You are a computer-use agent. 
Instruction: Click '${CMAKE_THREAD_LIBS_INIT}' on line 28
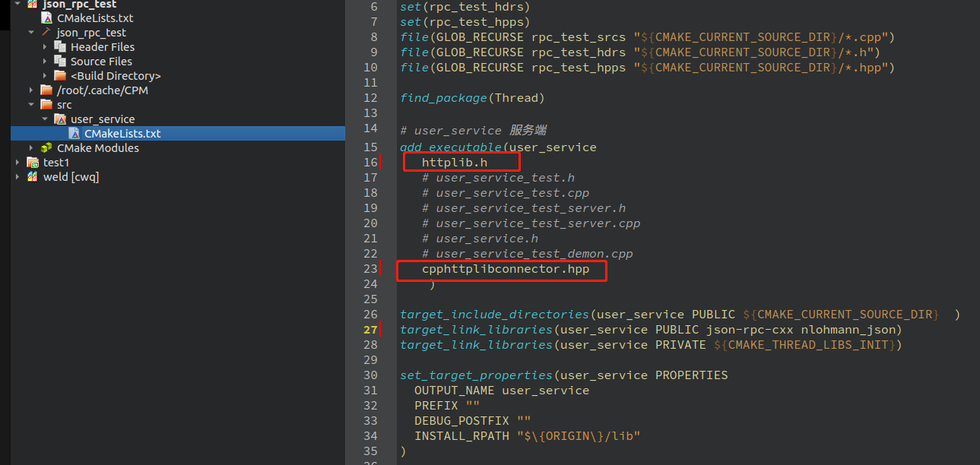tap(804, 344)
